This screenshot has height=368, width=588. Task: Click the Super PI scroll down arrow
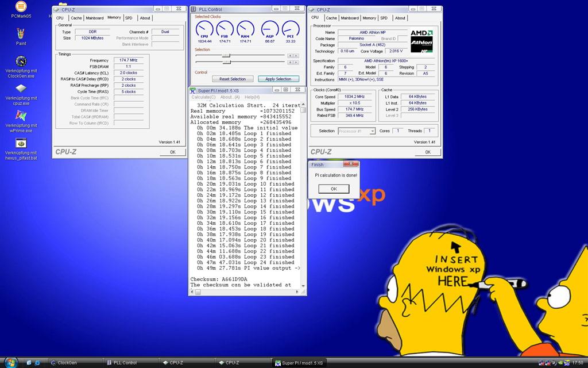tap(303, 286)
